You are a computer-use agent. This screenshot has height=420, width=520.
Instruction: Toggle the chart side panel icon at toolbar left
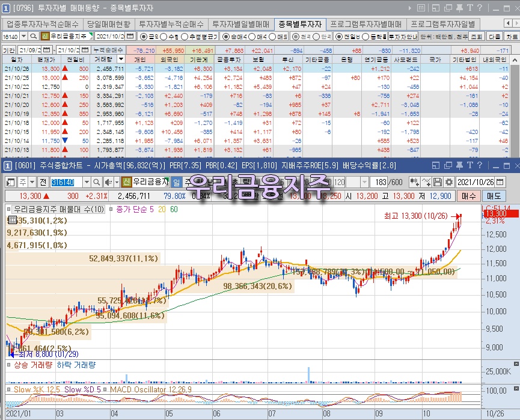click(11, 182)
